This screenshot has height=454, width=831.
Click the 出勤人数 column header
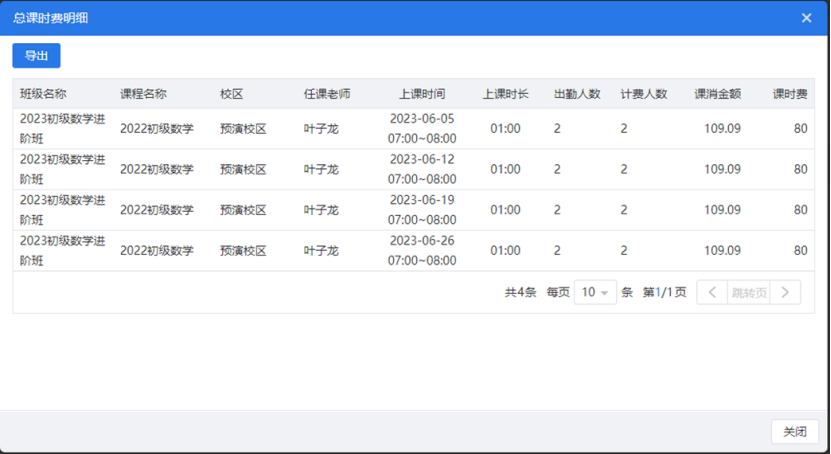click(577, 94)
